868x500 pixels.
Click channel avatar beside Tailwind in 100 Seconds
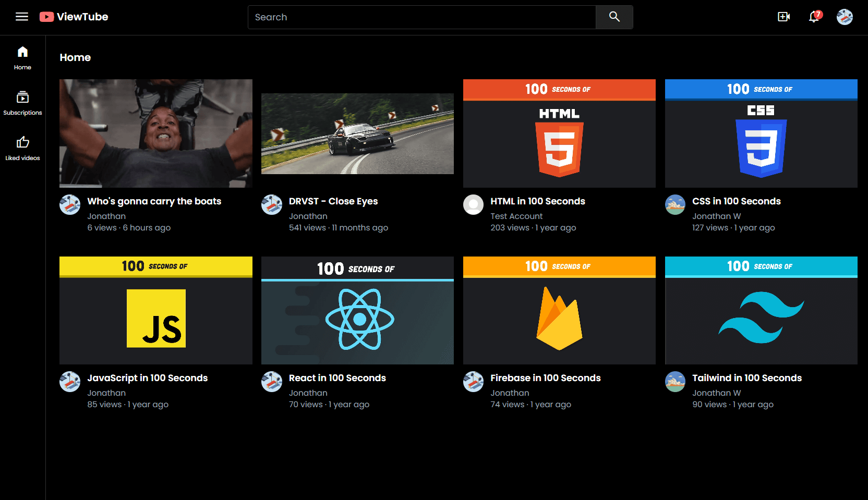coord(676,382)
